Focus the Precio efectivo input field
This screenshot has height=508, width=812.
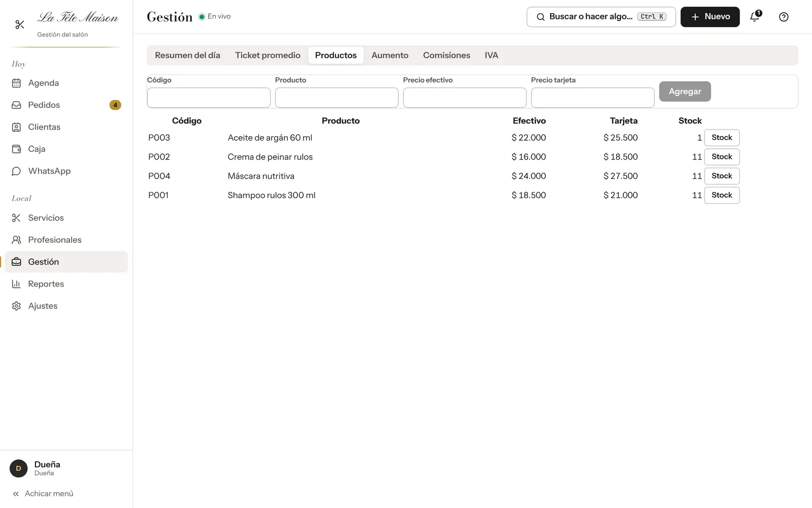coord(464,98)
